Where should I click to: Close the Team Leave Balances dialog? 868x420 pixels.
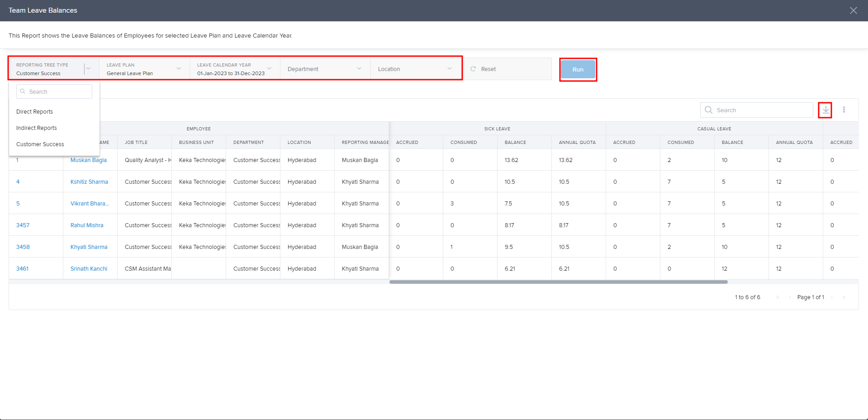[x=853, y=10]
